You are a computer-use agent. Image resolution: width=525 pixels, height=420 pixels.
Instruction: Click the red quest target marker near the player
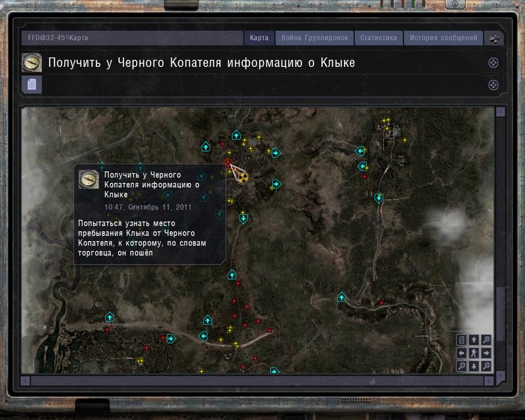click(228, 163)
